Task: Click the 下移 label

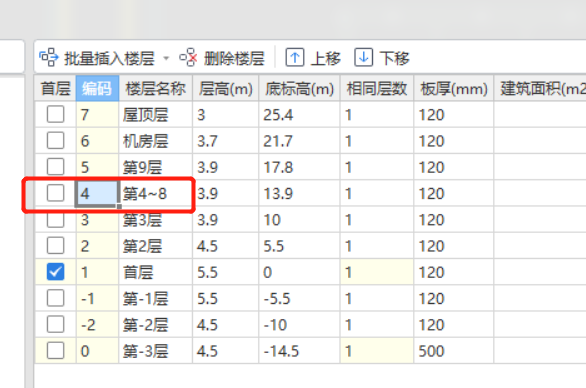Action: click(x=394, y=59)
